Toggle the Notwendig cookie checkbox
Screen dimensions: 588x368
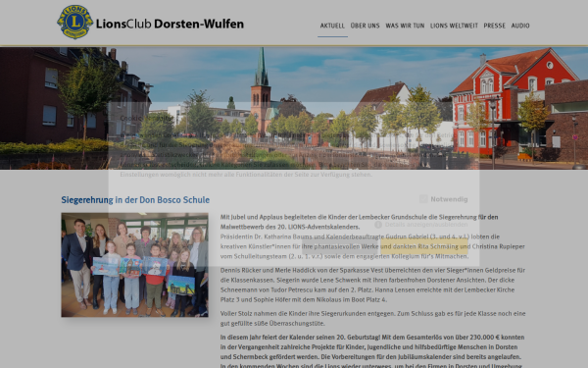pos(423,199)
